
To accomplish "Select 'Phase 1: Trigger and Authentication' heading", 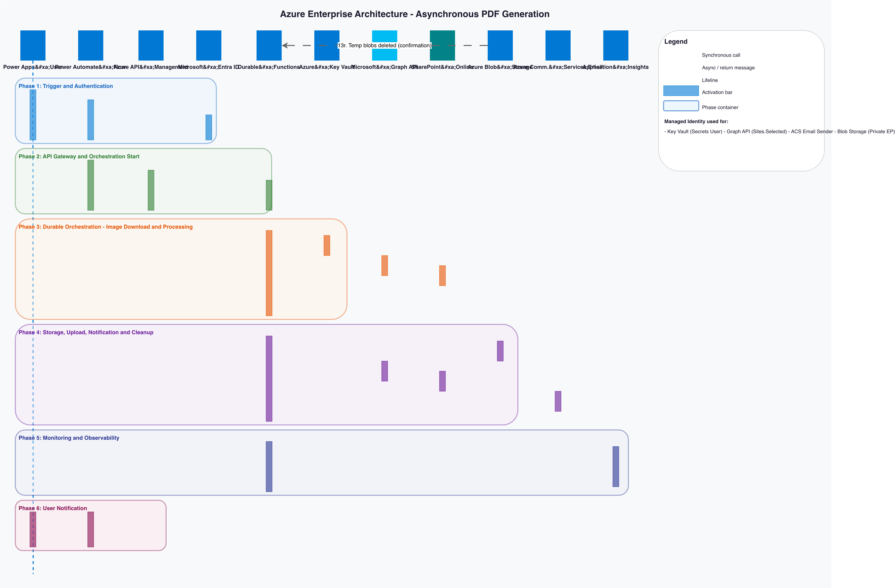I will [x=66, y=86].
